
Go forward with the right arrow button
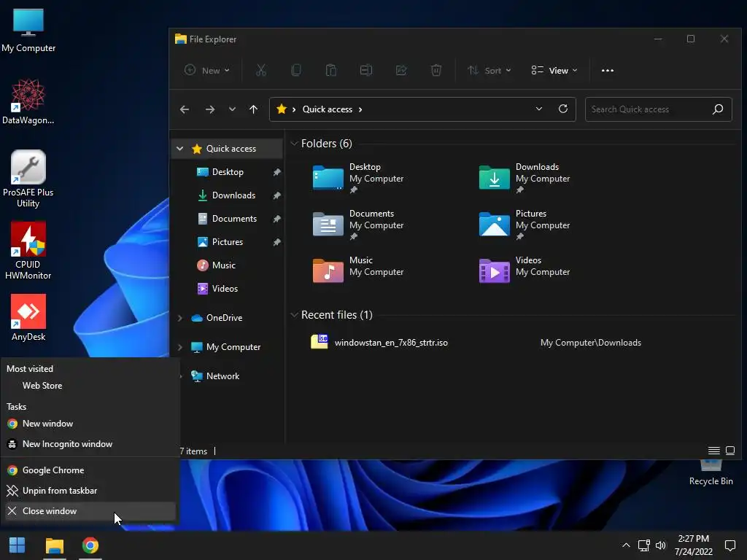(209, 109)
